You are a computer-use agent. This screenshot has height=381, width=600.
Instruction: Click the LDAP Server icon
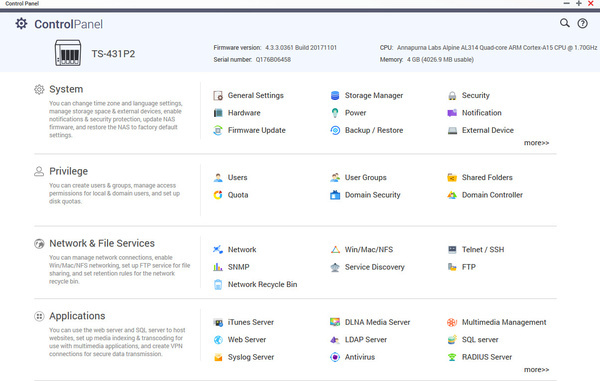point(335,340)
